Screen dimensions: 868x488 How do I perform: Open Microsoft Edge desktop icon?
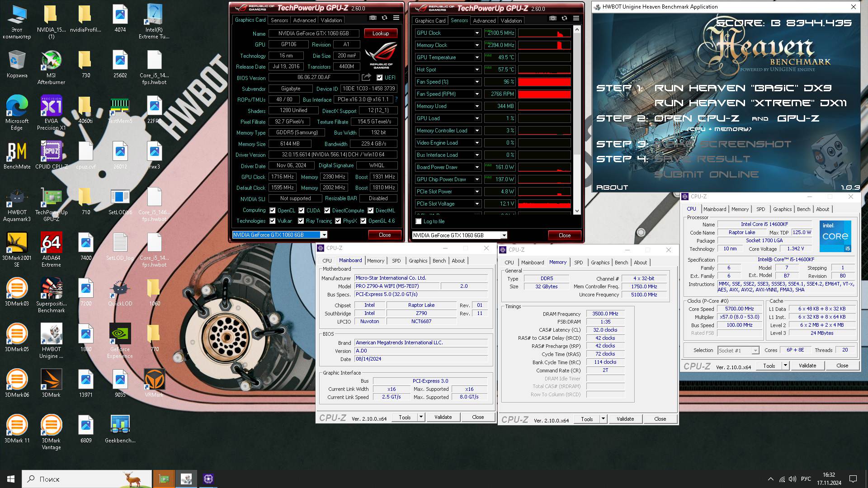[x=17, y=113]
